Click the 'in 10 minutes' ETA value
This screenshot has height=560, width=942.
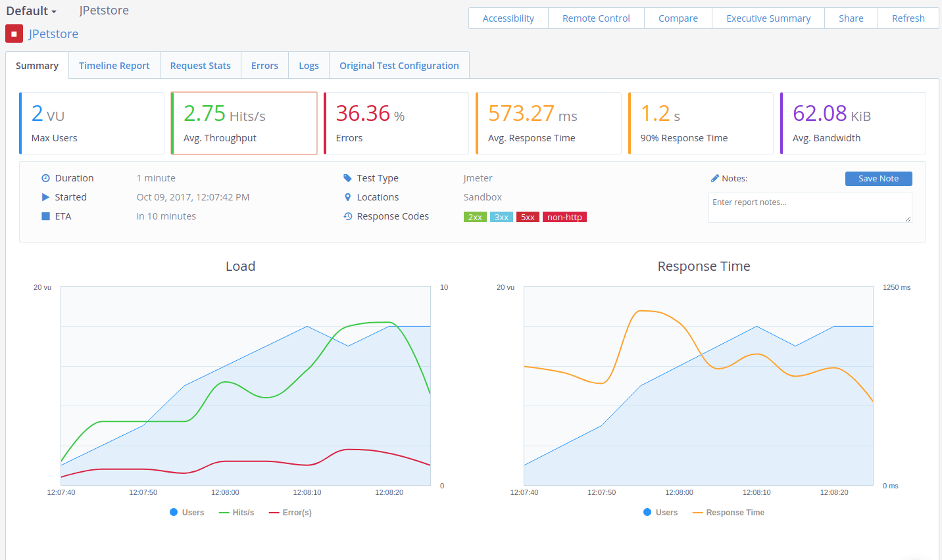(166, 216)
